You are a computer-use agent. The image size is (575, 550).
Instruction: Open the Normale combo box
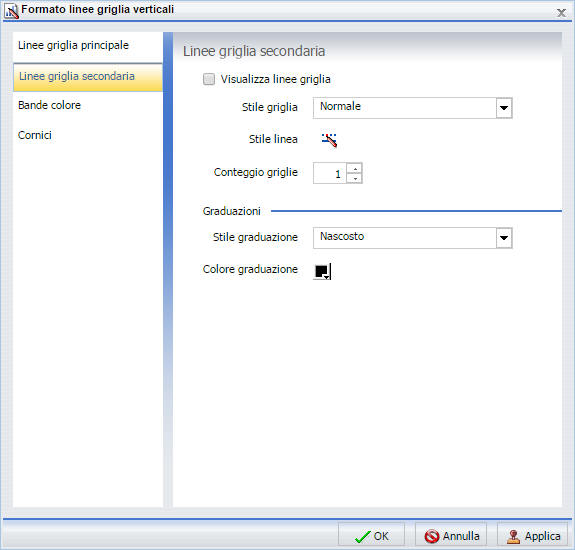coord(413,108)
